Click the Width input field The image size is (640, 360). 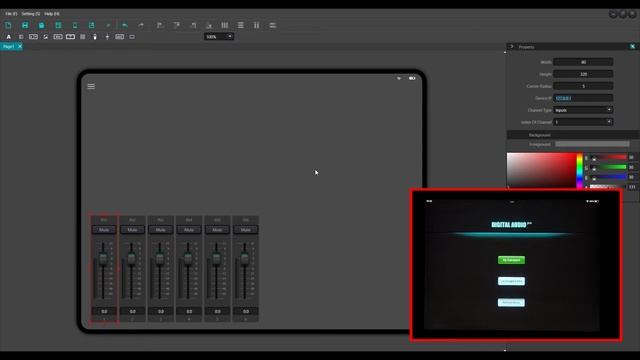583,62
